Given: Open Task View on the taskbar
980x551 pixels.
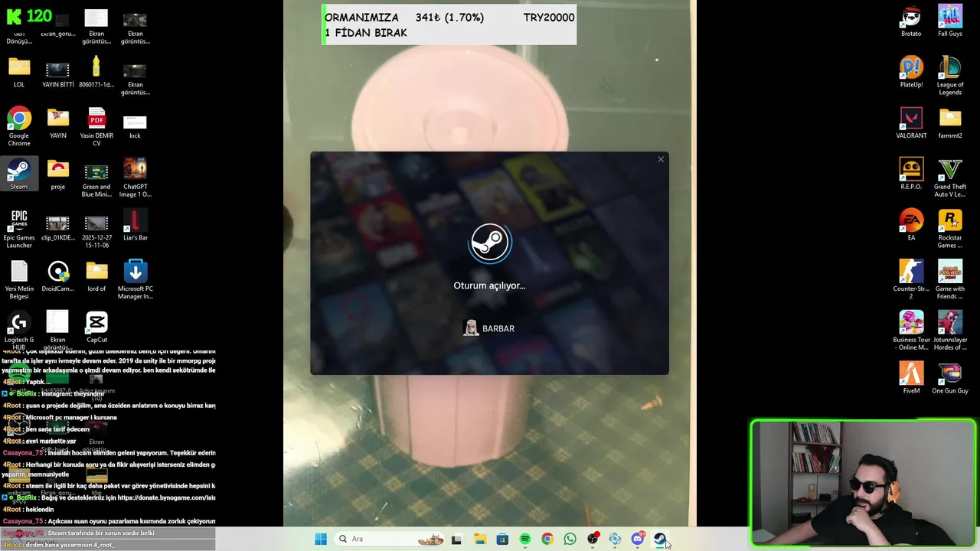Looking at the screenshot, I should (x=456, y=540).
